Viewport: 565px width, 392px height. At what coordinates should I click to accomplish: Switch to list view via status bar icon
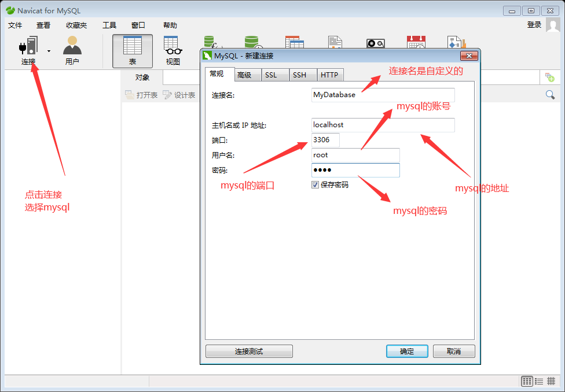pyautogui.click(x=538, y=381)
